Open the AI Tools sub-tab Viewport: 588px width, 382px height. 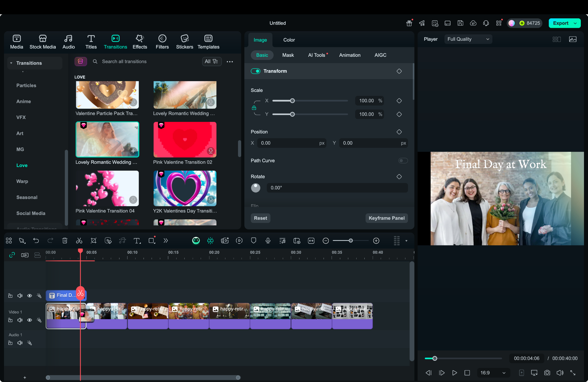tap(317, 55)
